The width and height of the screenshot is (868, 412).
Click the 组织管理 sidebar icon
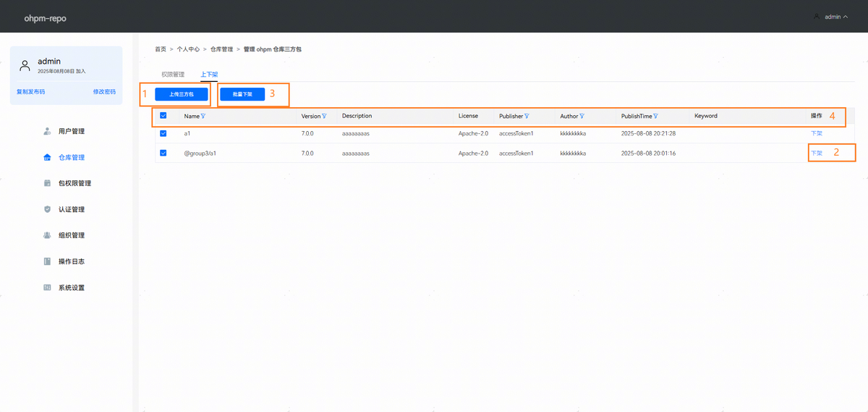(47, 235)
